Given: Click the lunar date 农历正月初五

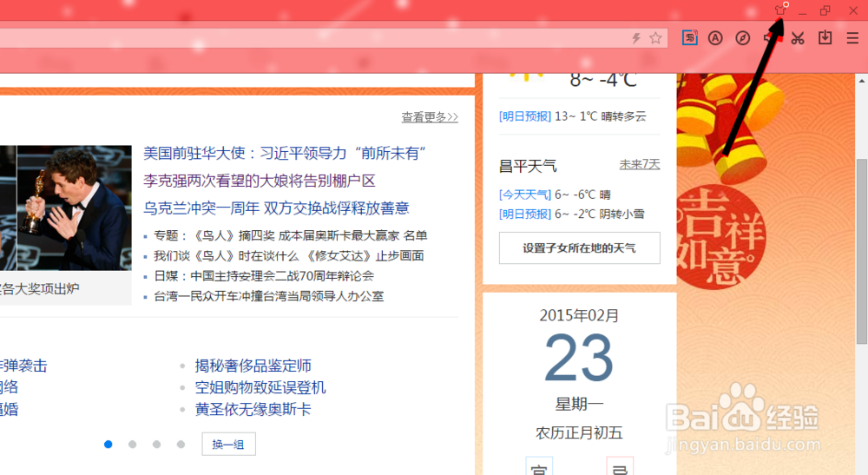Looking at the screenshot, I should pyautogui.click(x=580, y=433).
